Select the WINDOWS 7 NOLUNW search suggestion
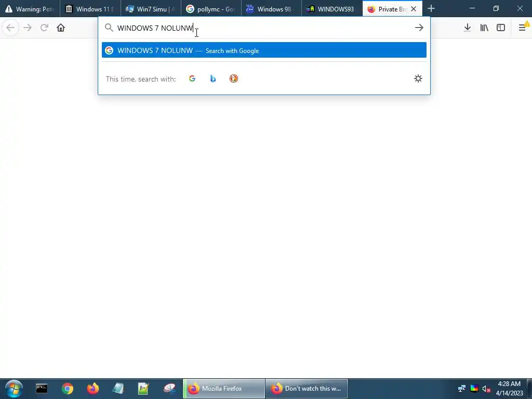Screen dimensions: 532x399 (x=264, y=50)
